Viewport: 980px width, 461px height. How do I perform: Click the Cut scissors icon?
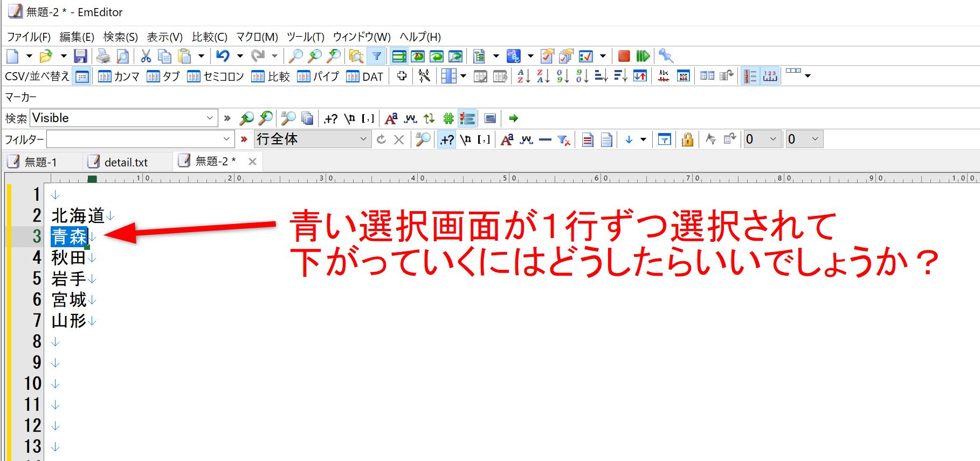146,56
